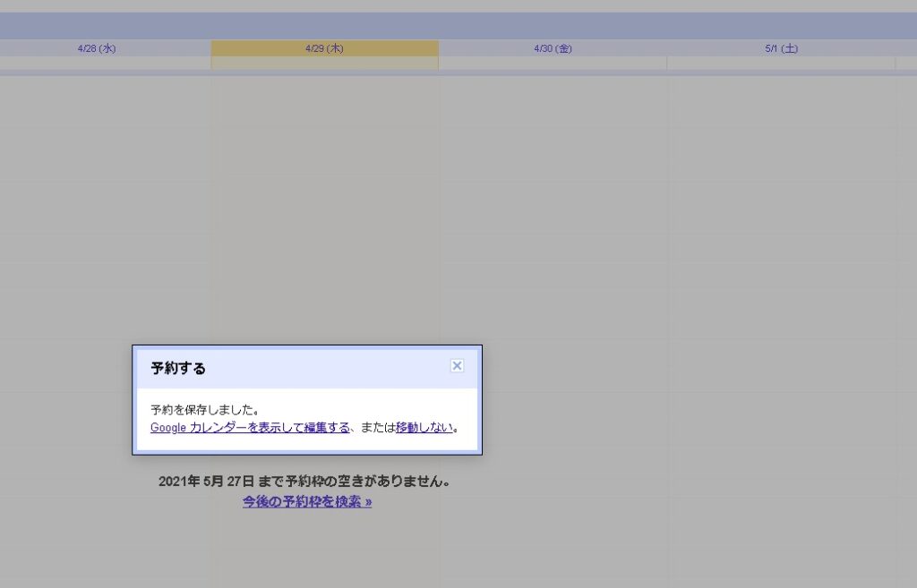
Task: Open the 5/1 (土) date header
Action: click(x=781, y=48)
